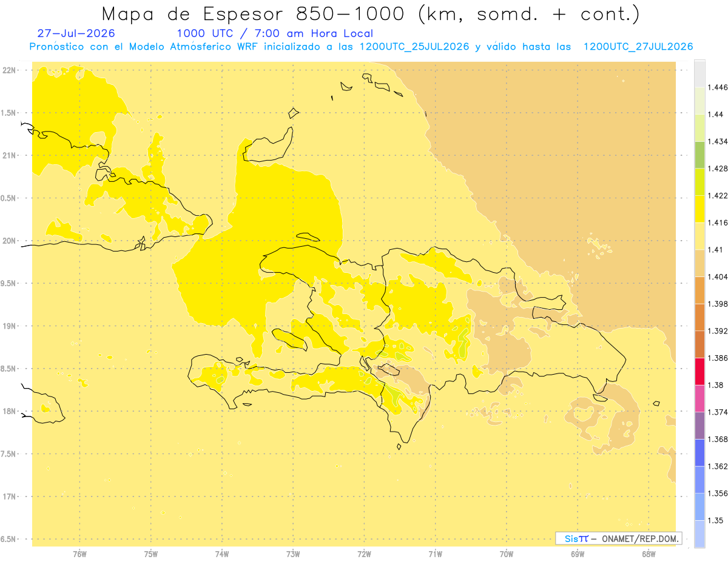
Task: Click the legend value '1.38'
Action: click(716, 385)
